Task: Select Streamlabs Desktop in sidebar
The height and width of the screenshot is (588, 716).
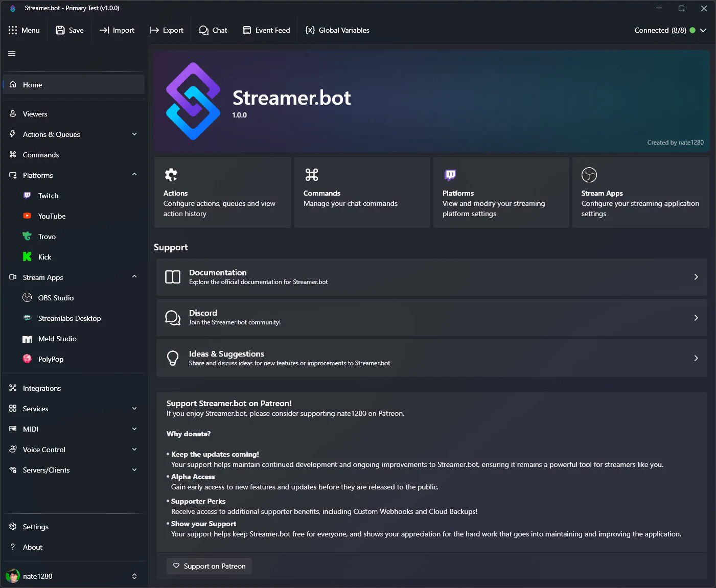Action: [x=74, y=318]
